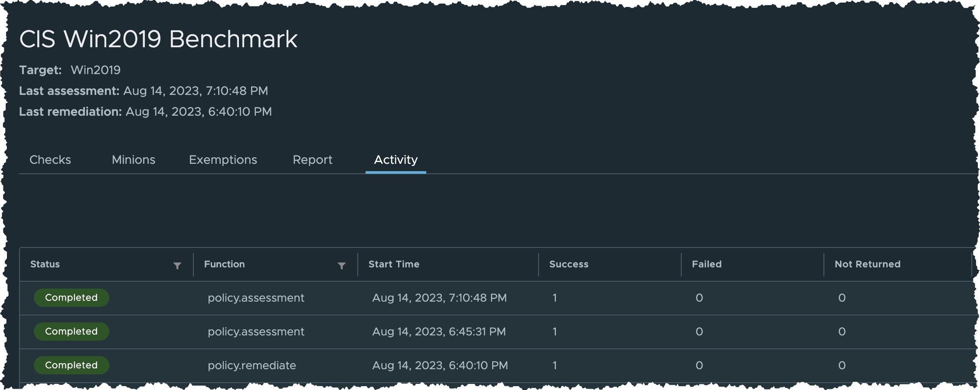
Task: Click Not Returned value 0 in 7:10:48 PM row
Action: click(x=842, y=298)
